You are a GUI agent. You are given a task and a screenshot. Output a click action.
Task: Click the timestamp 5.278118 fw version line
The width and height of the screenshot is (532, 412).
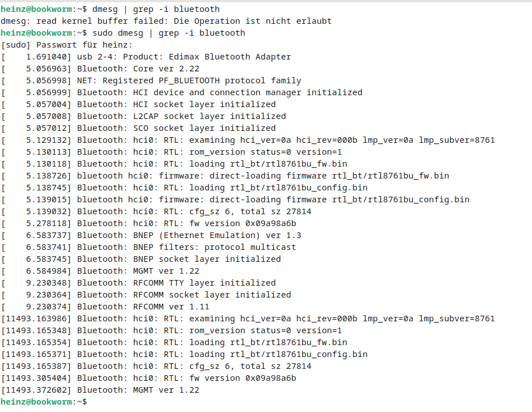(148, 224)
